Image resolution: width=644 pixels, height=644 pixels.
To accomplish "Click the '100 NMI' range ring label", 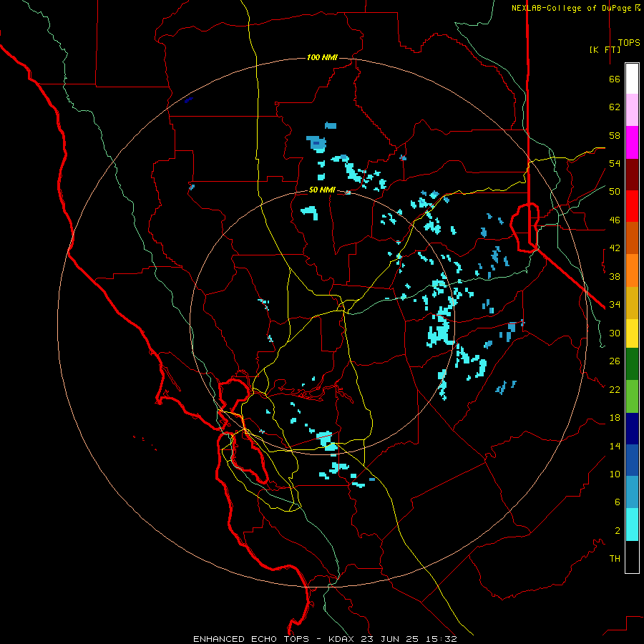I will click(x=322, y=57).
